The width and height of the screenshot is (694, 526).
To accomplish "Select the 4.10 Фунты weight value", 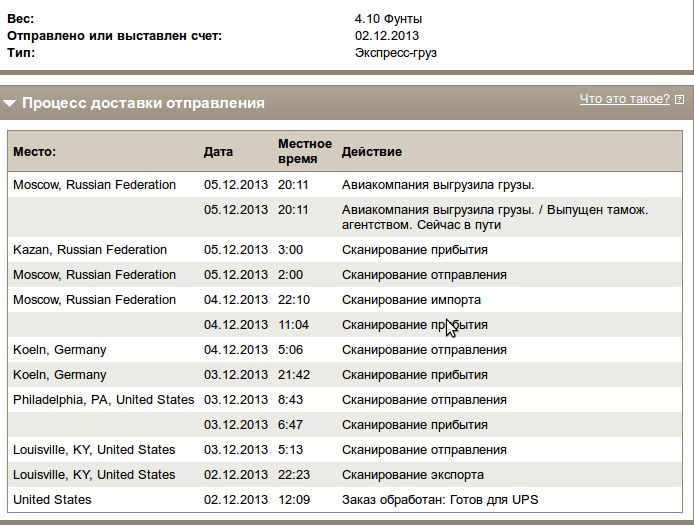I will pos(388,19).
